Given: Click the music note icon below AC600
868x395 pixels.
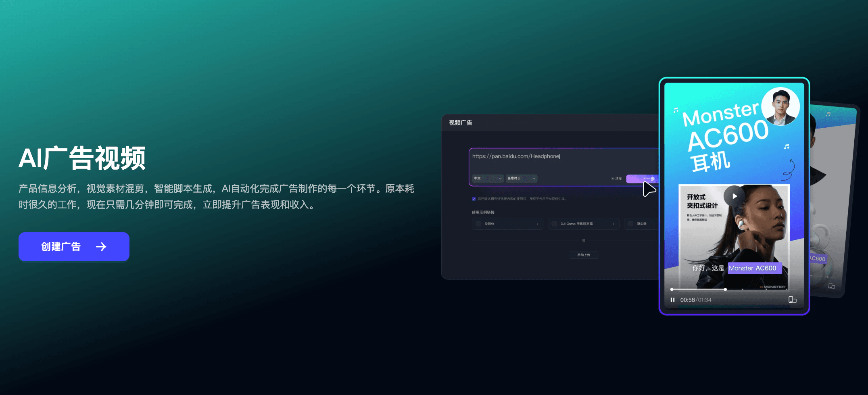Looking at the screenshot, I should click(x=786, y=147).
